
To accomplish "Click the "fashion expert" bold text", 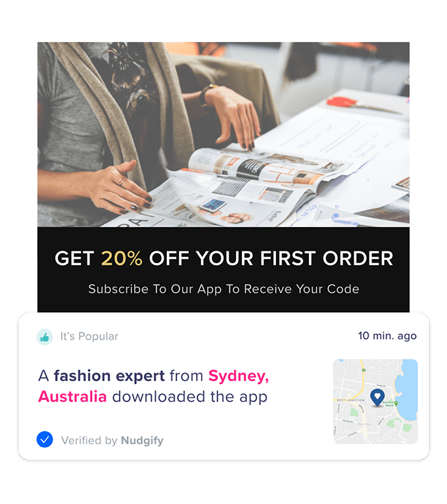I will (109, 376).
